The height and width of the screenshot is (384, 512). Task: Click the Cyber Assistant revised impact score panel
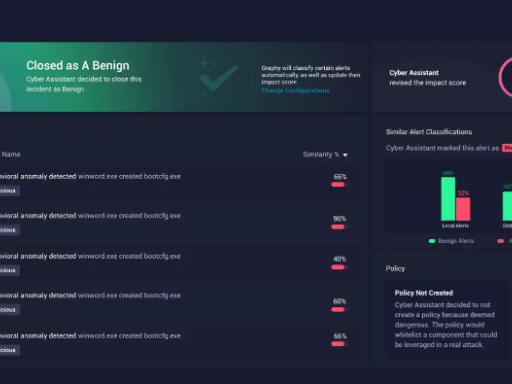(x=442, y=77)
